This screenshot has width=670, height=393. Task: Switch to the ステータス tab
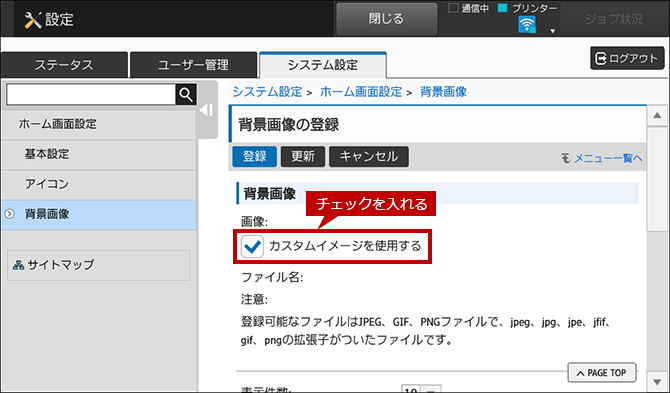(x=64, y=65)
